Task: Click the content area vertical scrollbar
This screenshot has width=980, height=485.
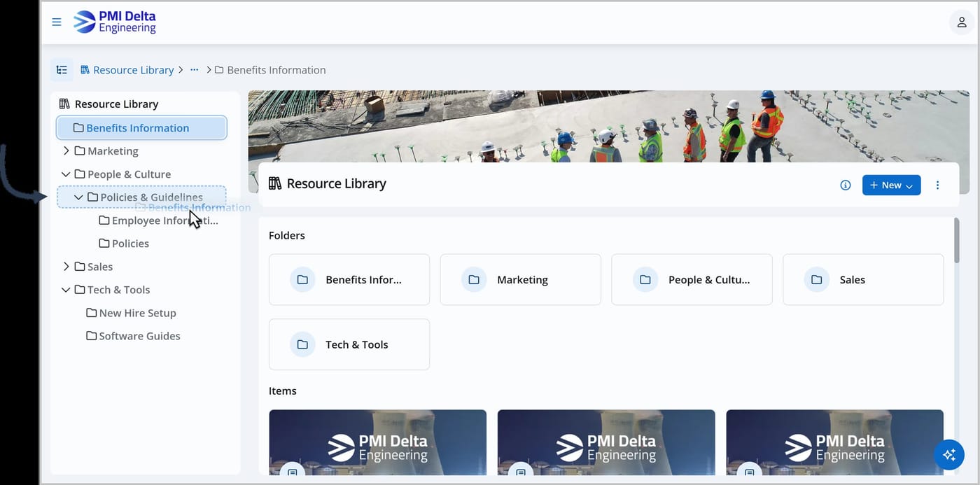Action: coord(957,240)
